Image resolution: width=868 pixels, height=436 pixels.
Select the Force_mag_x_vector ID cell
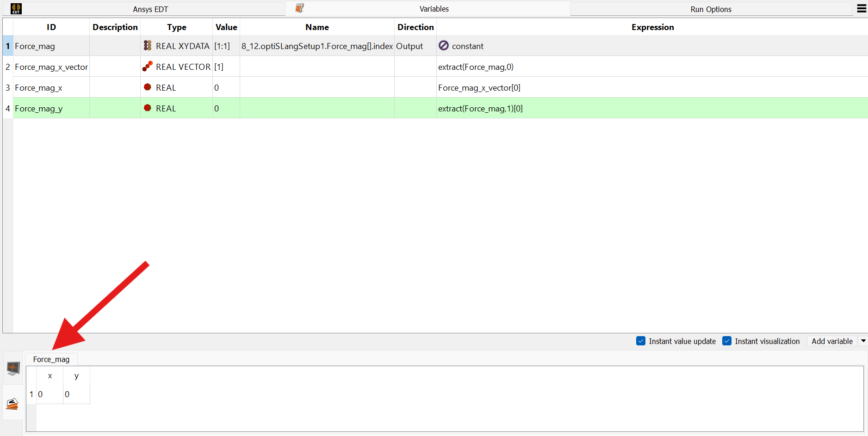(x=51, y=67)
